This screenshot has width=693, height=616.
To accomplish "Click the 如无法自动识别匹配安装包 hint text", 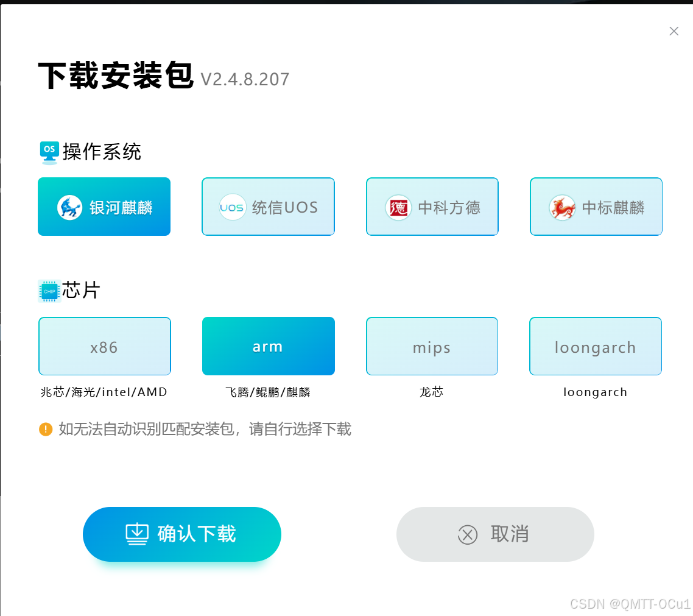I will click(x=205, y=429).
